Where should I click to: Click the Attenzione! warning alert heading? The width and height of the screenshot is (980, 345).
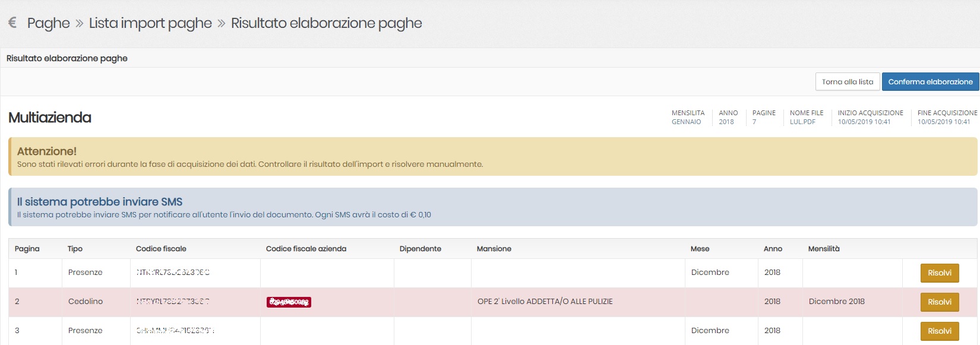(47, 151)
